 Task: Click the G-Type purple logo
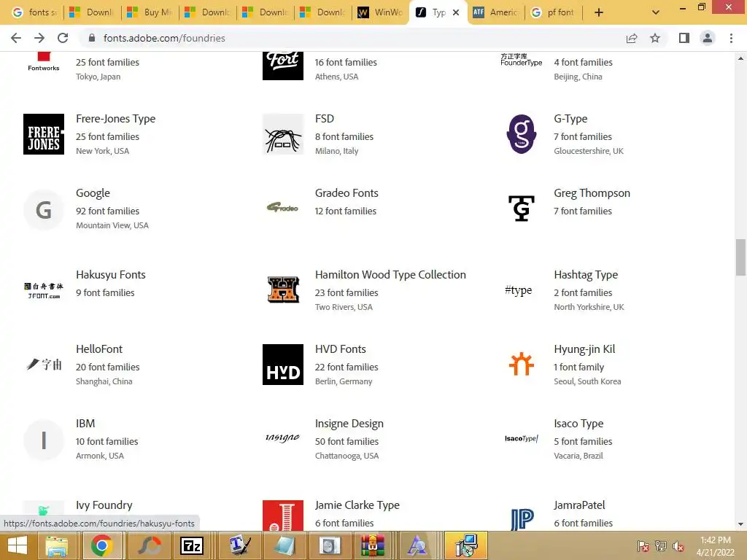pos(521,134)
